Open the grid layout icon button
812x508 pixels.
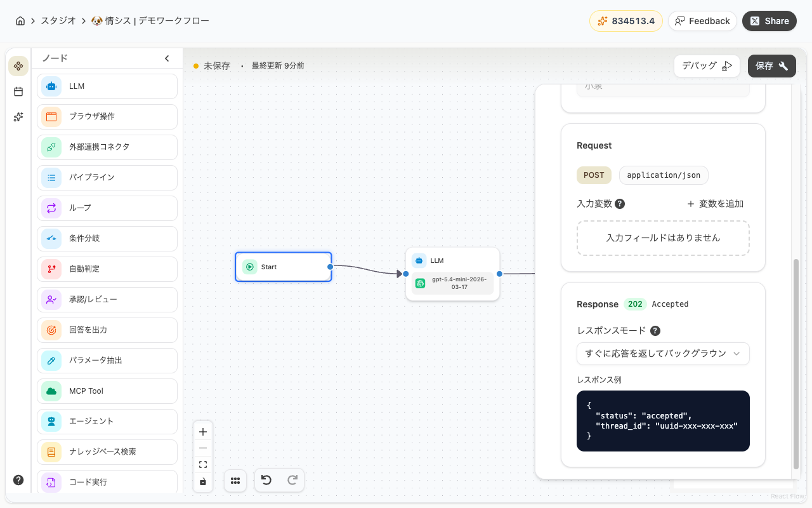(235, 481)
